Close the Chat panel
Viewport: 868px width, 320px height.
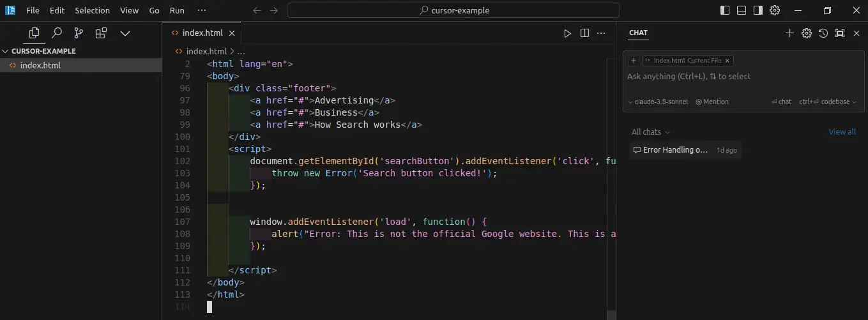pyautogui.click(x=857, y=33)
